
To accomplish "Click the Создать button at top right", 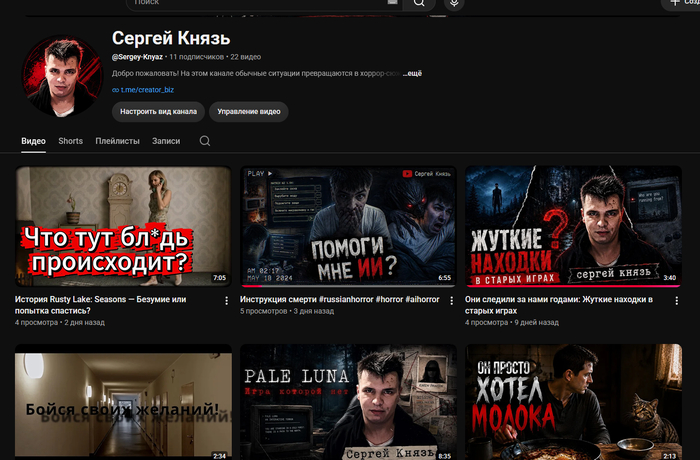I will click(x=682, y=3).
